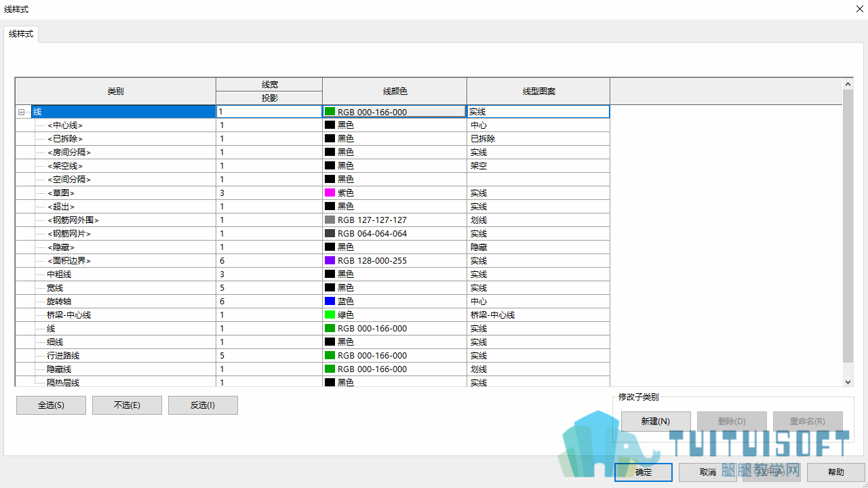Click the 类别 column header

[x=116, y=91]
